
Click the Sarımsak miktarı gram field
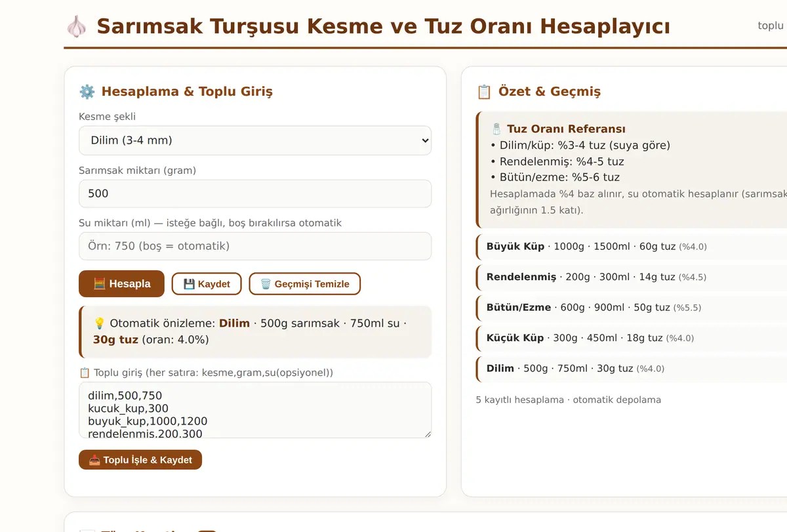tap(255, 194)
